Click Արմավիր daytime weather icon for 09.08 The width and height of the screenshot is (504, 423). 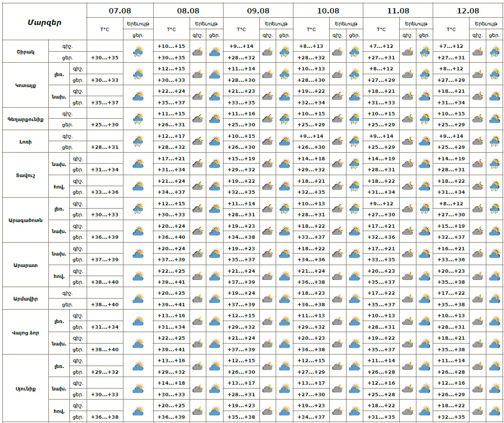click(x=285, y=299)
